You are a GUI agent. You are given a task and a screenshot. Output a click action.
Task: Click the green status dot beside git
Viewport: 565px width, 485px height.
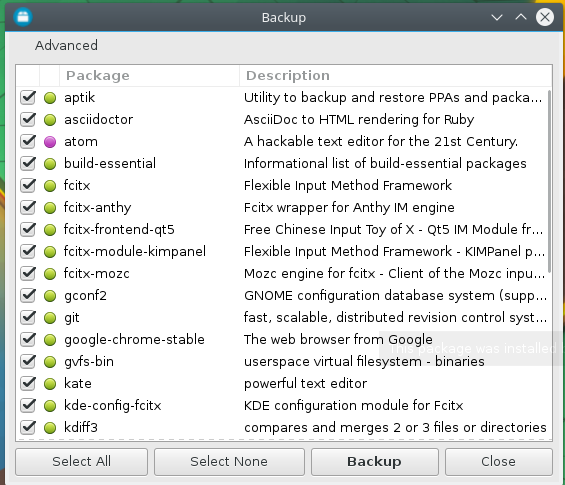(50, 318)
